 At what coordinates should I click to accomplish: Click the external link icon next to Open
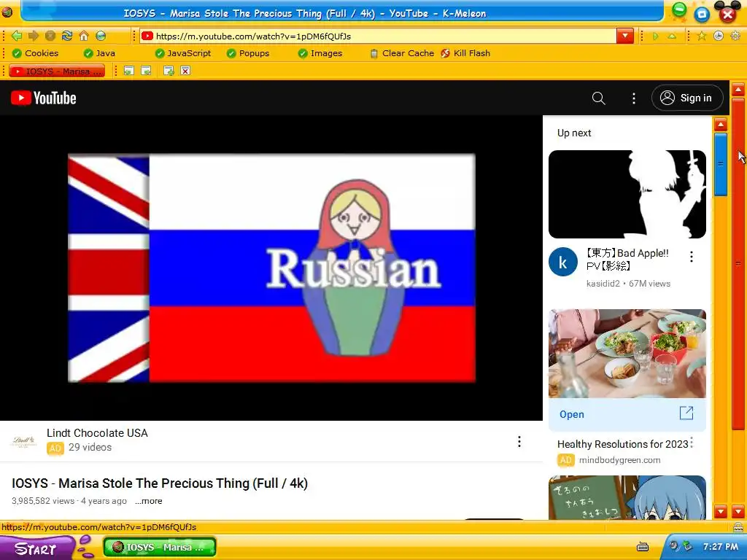click(686, 413)
